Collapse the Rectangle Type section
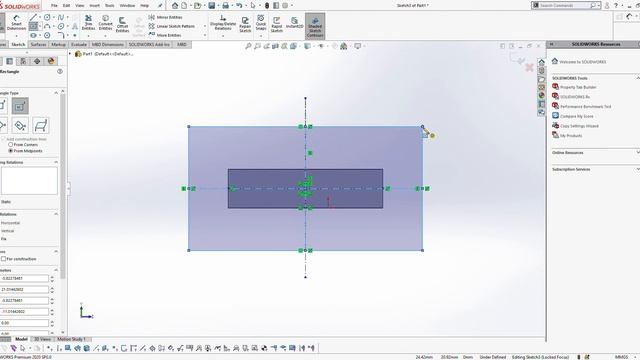This screenshot has height=360, width=640. (56, 93)
